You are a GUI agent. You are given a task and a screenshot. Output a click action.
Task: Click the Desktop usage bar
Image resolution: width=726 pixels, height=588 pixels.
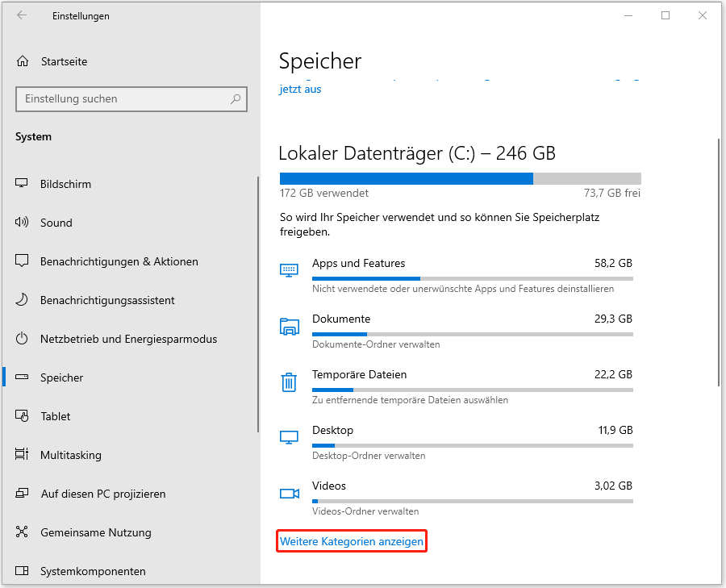(x=472, y=445)
